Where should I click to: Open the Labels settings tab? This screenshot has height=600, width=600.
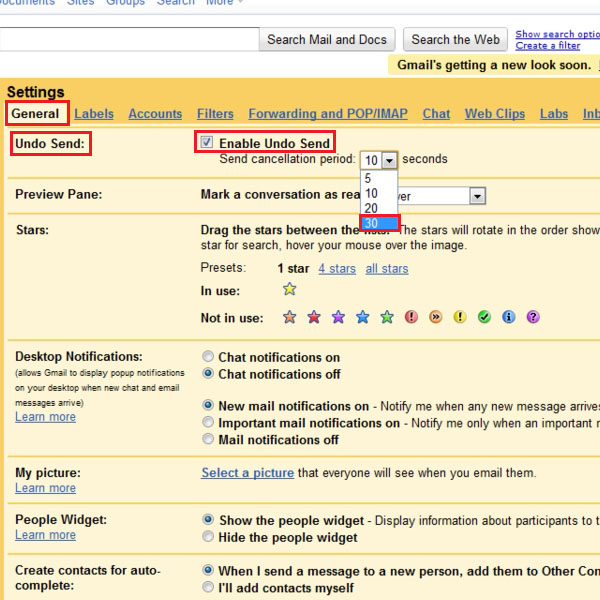tap(94, 114)
